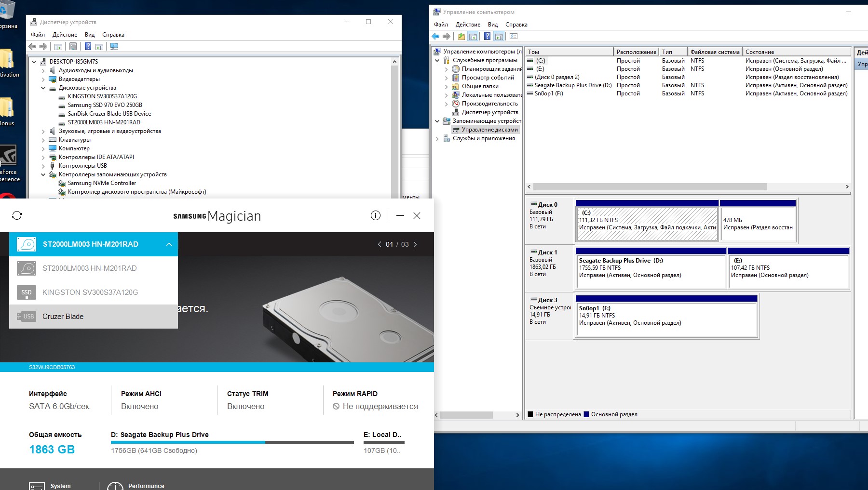
Task: Collapse the Запоминающие устройства node
Action: pyautogui.click(x=437, y=121)
